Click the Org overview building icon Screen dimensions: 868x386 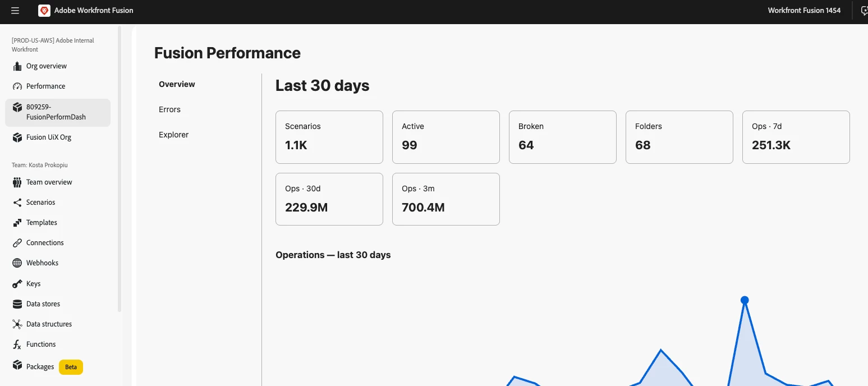17,66
